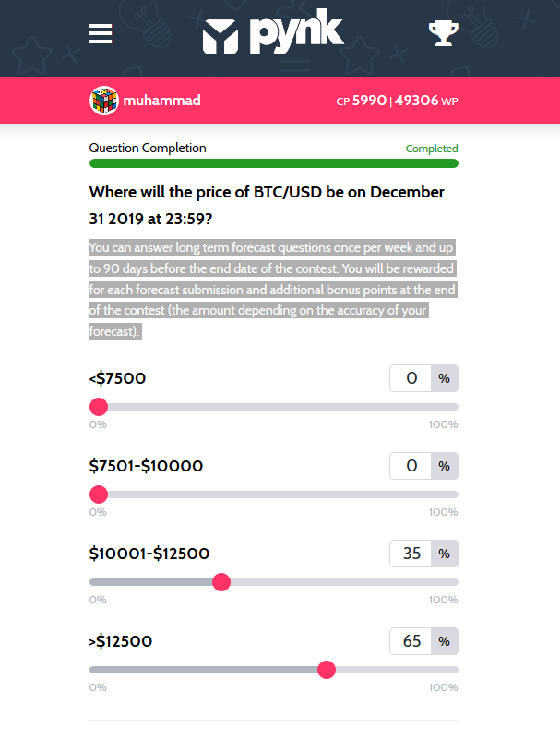Open muhammad's profile name

(161, 101)
